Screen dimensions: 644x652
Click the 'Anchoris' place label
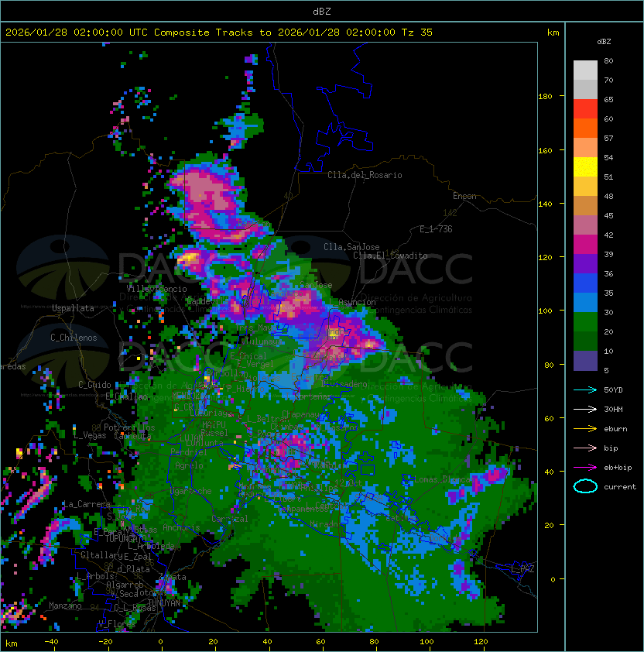click(181, 527)
